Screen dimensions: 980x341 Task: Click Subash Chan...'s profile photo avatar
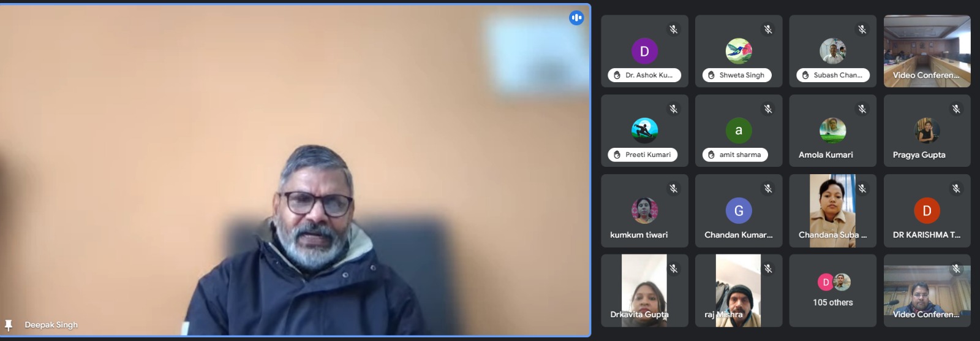pos(833,51)
